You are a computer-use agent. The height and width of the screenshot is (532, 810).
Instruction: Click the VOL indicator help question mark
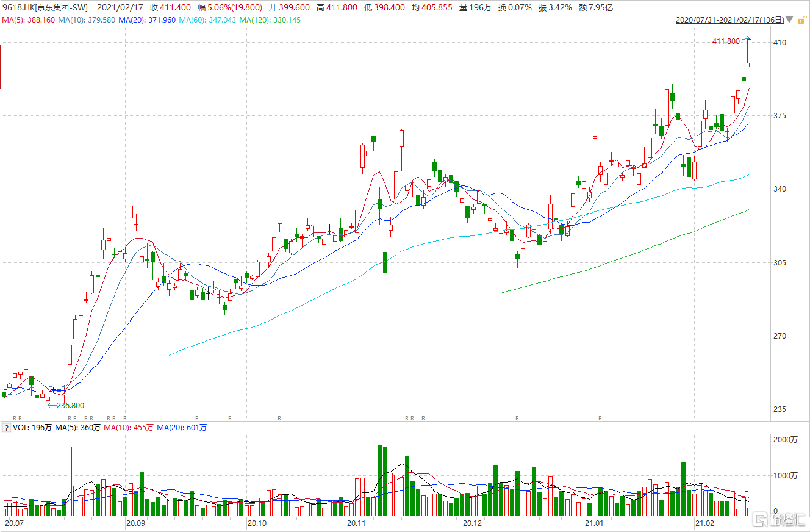click(x=7, y=428)
